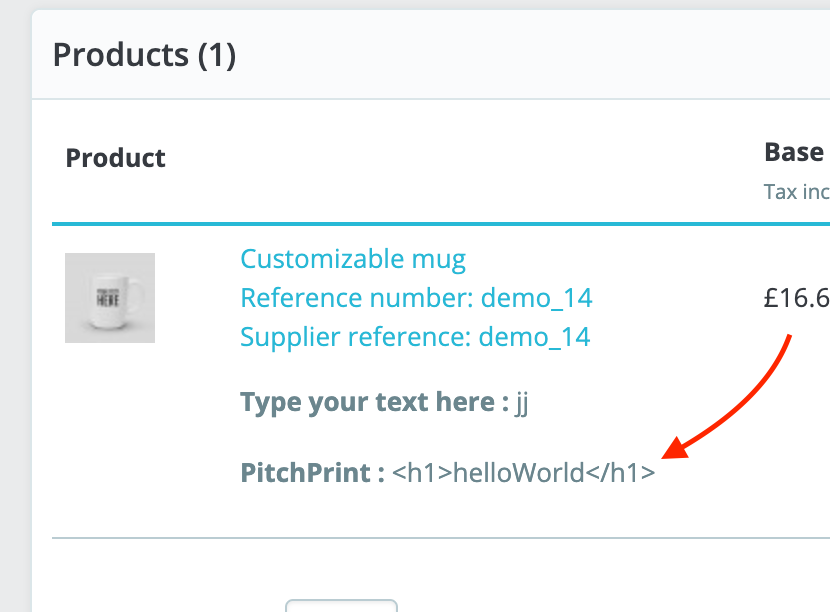This screenshot has height=612, width=830.
Task: Click the £16.6 base price value
Action: (796, 298)
